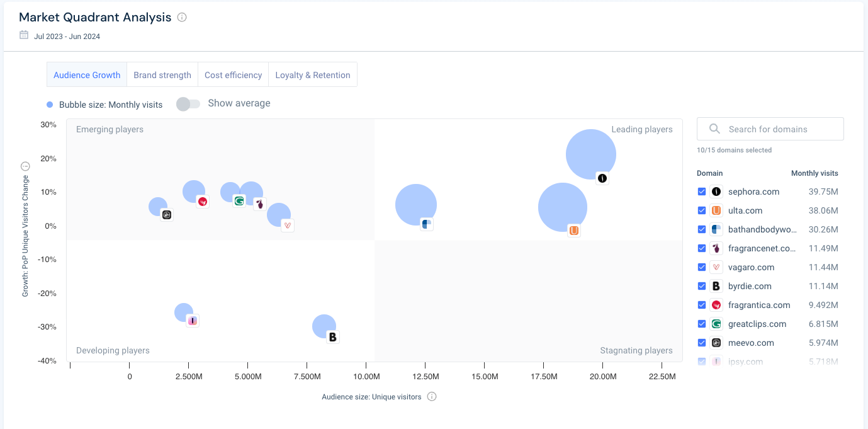Click the vagaro.com icon on its bubble
The width and height of the screenshot is (868, 429).
pos(286,225)
